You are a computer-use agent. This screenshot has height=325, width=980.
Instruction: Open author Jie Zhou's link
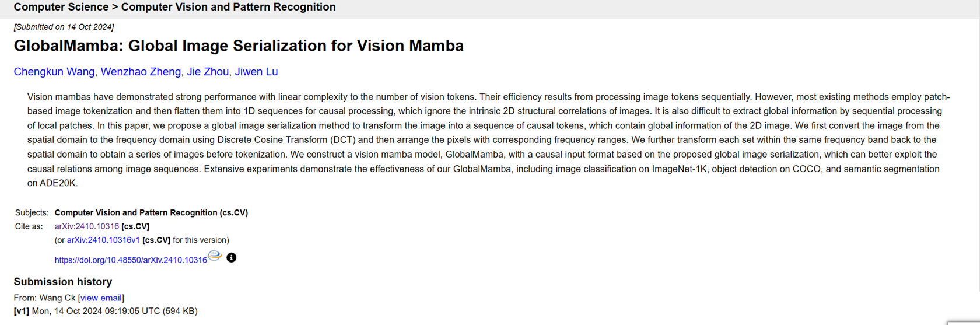pos(208,72)
